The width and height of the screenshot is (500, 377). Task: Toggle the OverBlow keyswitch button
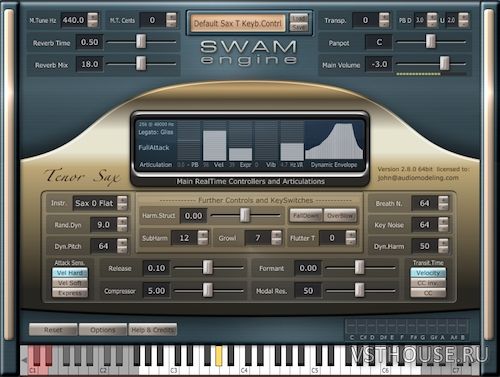point(340,216)
